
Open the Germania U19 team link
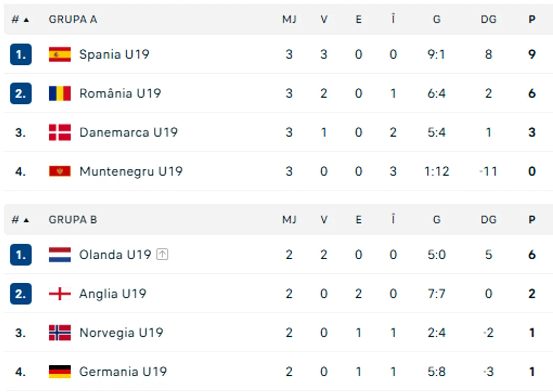pyautogui.click(x=123, y=372)
